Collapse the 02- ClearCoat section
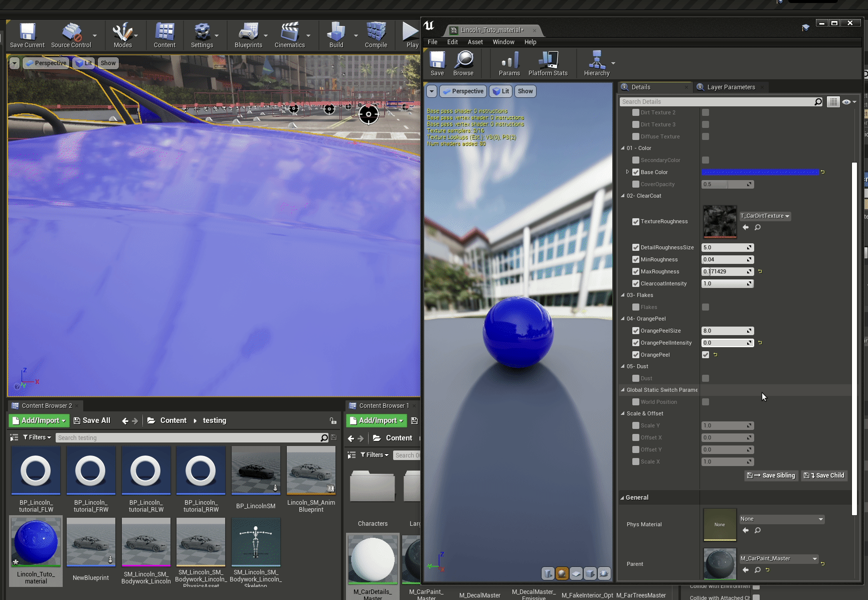Image resolution: width=868 pixels, height=600 pixels. (623, 196)
